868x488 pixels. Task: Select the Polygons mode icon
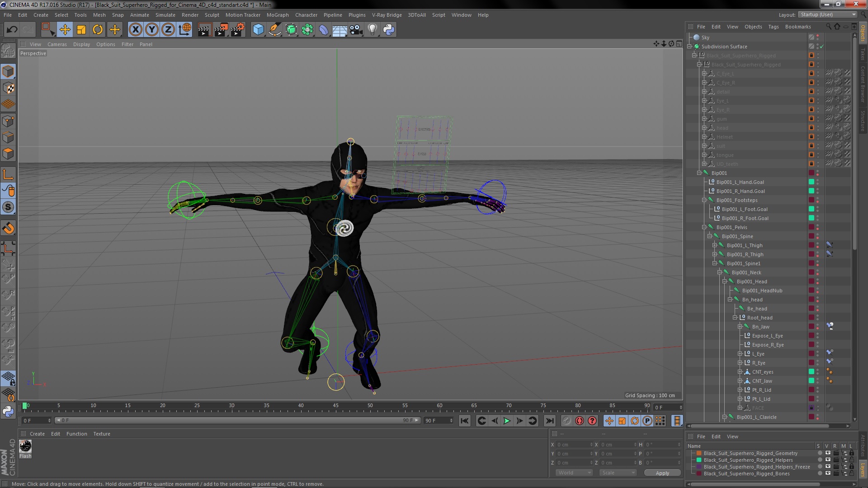point(8,154)
